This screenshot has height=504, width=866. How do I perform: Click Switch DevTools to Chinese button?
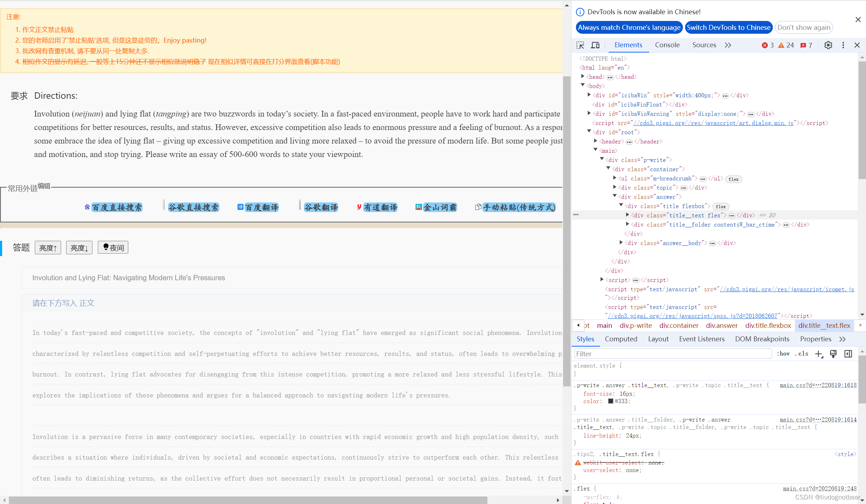coord(728,28)
